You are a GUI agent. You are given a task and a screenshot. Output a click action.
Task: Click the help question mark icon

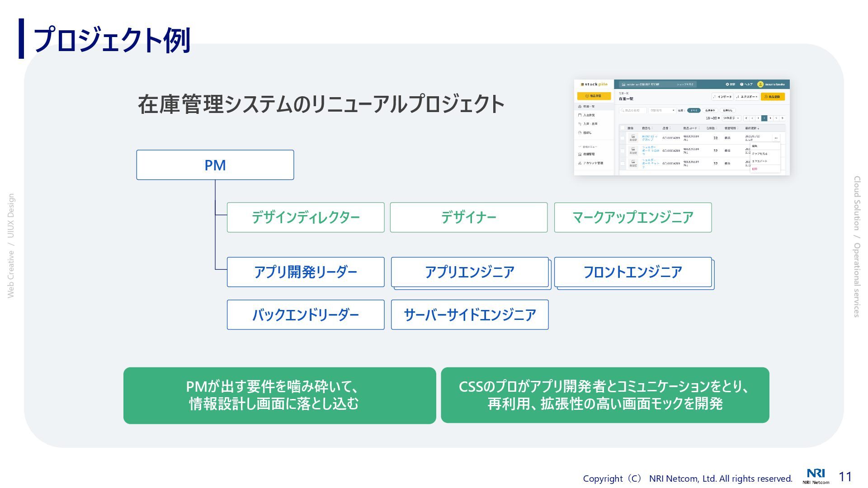click(742, 84)
